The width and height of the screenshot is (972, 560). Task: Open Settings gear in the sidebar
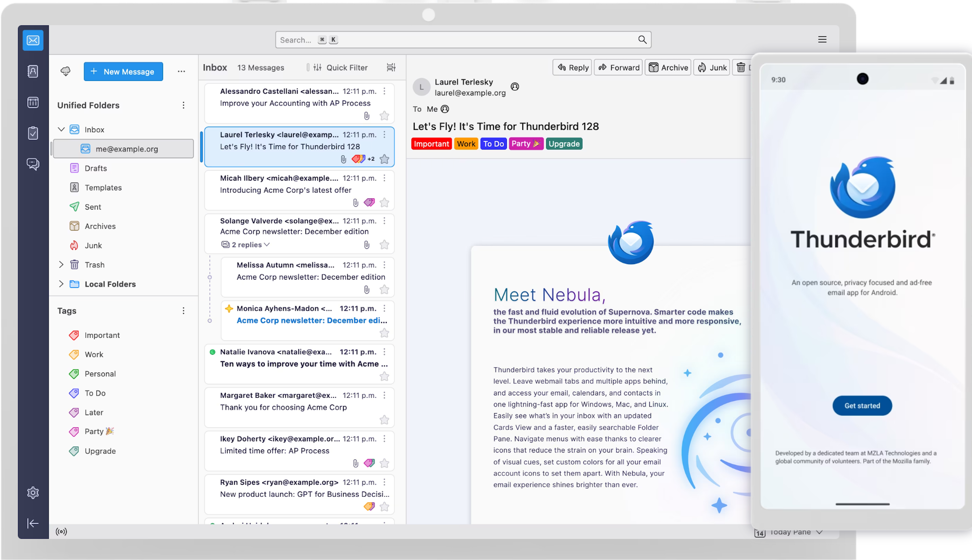click(x=33, y=493)
